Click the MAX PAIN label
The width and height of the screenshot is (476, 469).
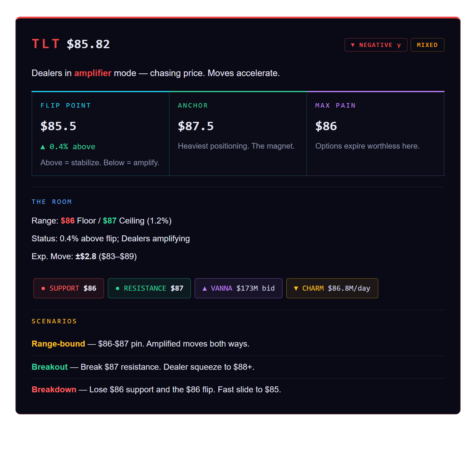(336, 106)
